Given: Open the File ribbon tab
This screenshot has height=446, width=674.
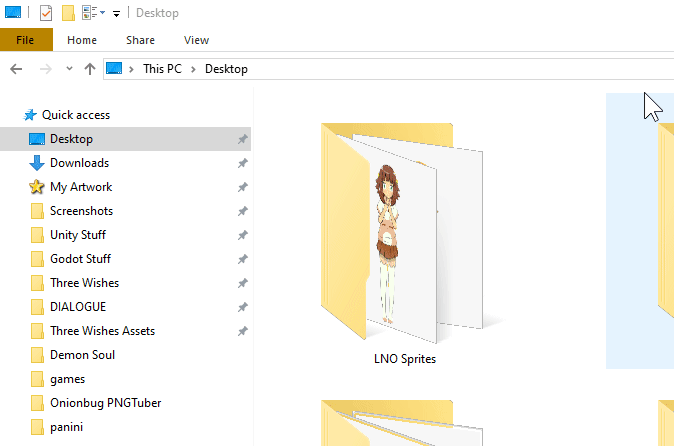Looking at the screenshot, I should (26, 40).
